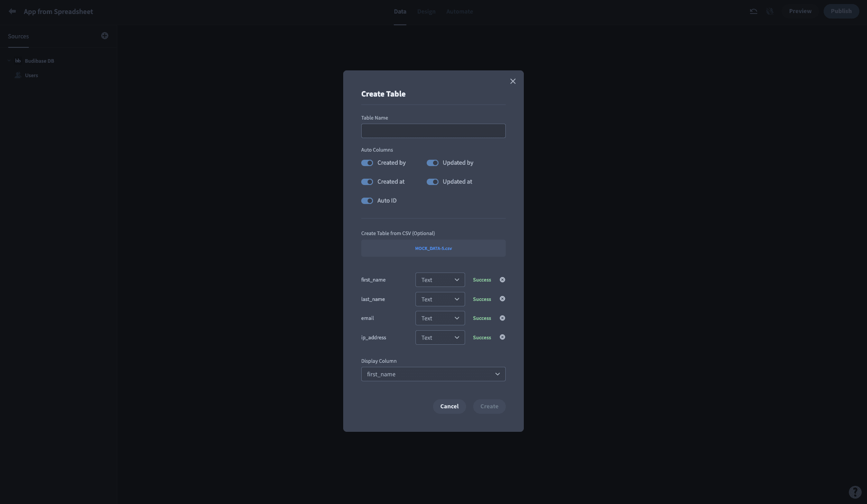This screenshot has width=867, height=504.
Task: Click the Create Table dialog heading
Action: coord(383,94)
